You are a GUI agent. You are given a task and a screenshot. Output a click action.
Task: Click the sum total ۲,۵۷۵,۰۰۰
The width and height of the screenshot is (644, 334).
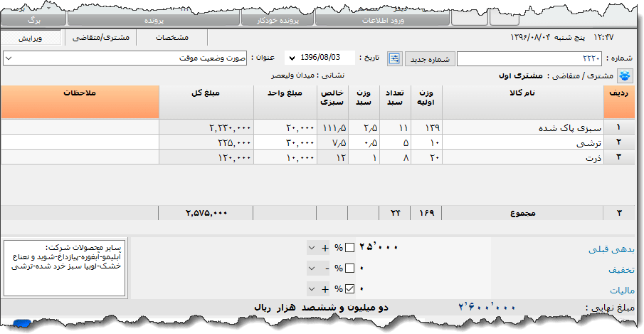[x=206, y=213]
